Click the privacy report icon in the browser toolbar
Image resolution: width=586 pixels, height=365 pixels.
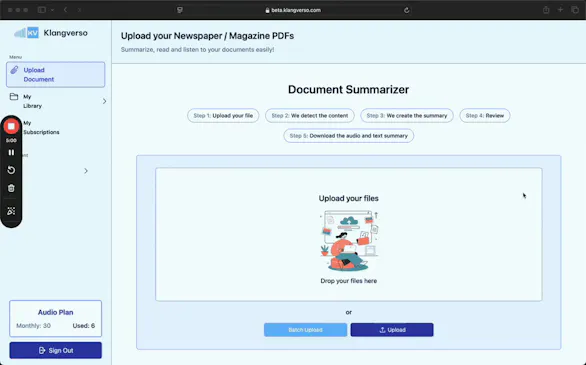coord(180,10)
